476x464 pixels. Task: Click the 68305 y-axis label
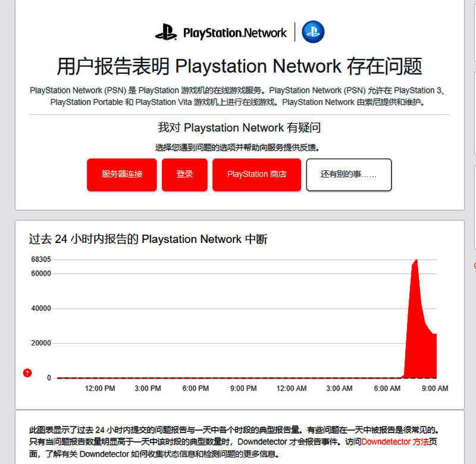pos(41,259)
